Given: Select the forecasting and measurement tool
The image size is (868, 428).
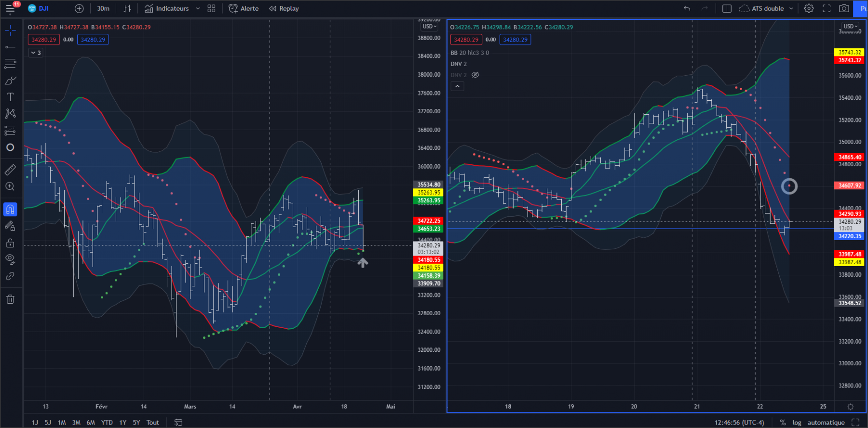Looking at the screenshot, I should (x=10, y=131).
